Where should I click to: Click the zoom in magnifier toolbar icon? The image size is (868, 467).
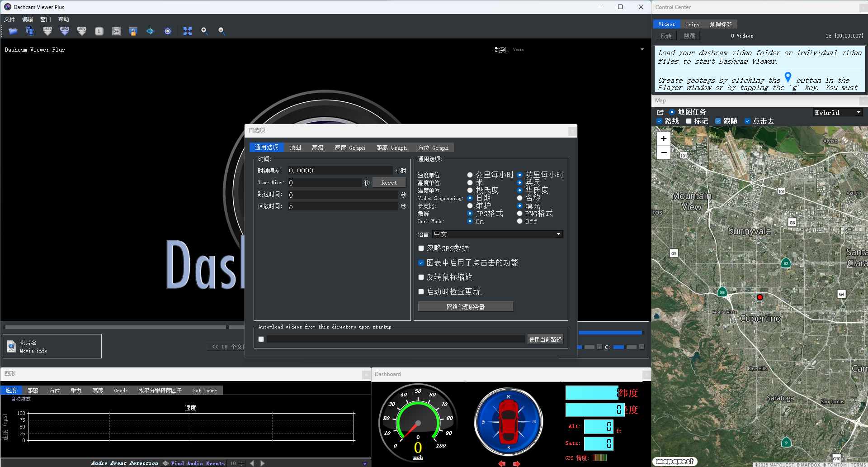click(204, 31)
